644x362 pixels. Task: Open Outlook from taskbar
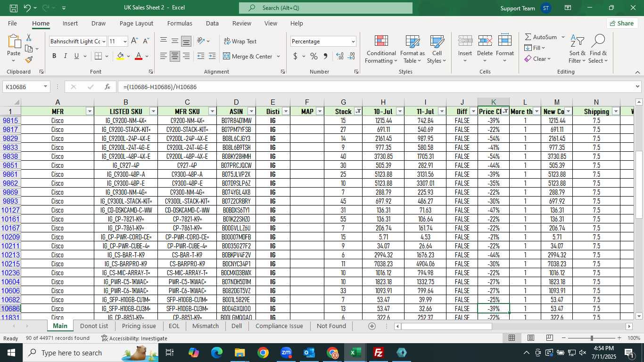tap(309, 353)
